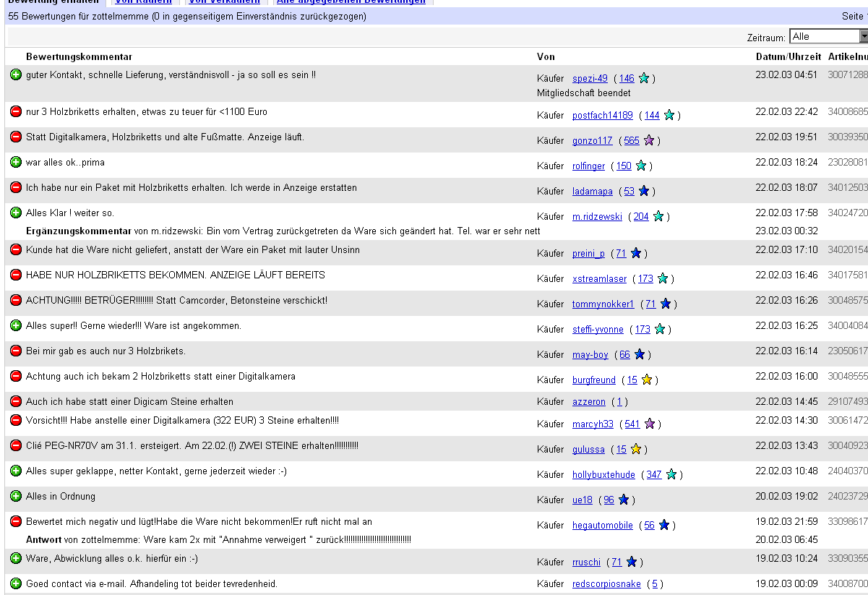Click negative icon beside 'Clié PEG-NR70V' comment
Viewport: 868px width, 595px height.
tap(16, 445)
